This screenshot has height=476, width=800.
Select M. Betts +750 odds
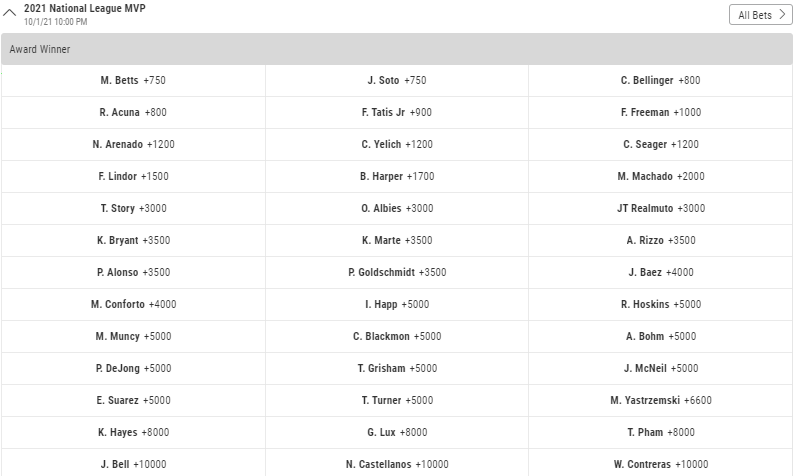tap(133, 81)
